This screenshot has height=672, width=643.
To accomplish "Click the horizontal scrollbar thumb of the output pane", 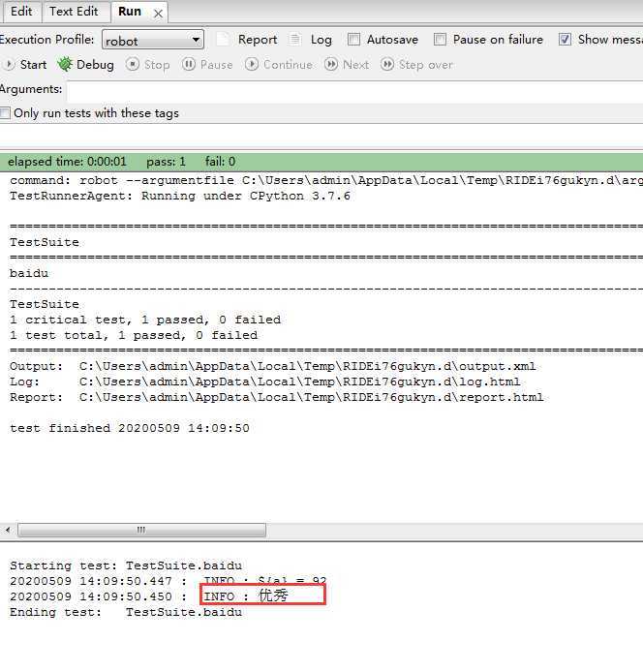I will [141, 530].
